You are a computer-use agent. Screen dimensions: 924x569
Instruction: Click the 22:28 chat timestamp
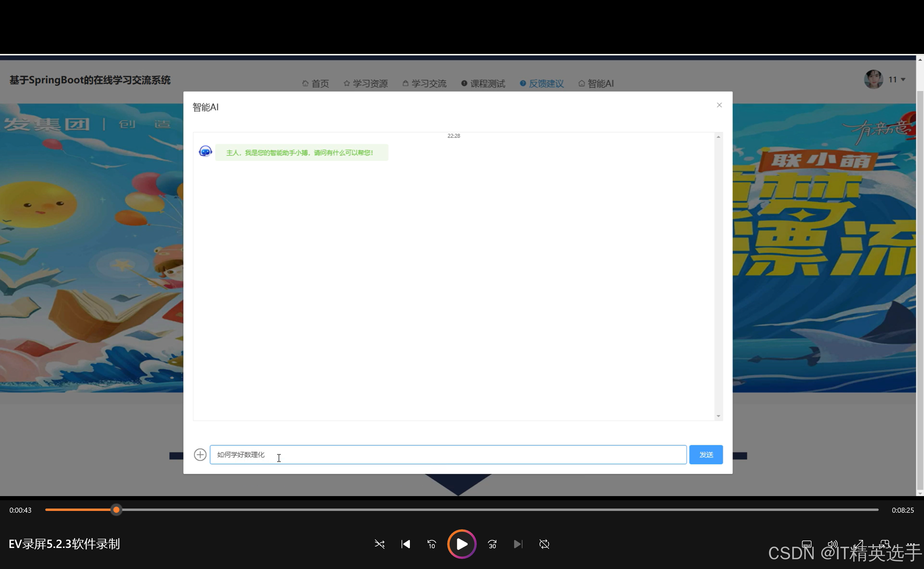453,136
